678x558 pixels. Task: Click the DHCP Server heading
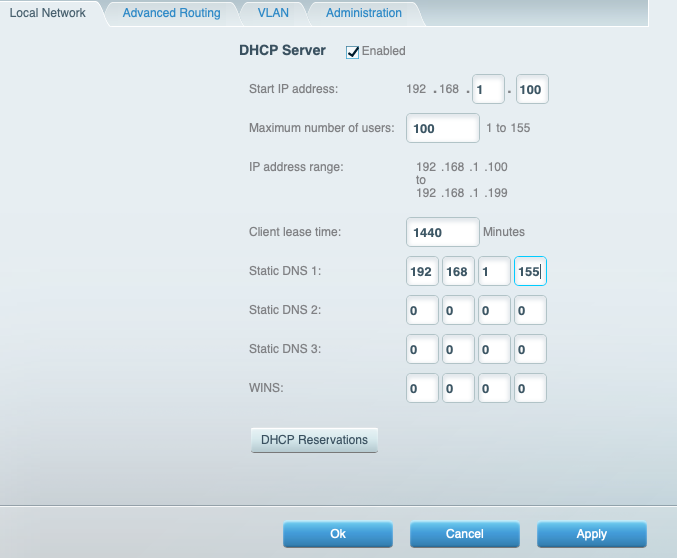click(282, 50)
